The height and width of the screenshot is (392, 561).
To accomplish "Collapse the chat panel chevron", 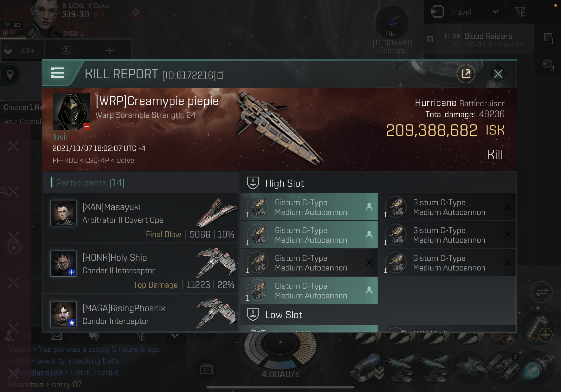I will (175, 336).
